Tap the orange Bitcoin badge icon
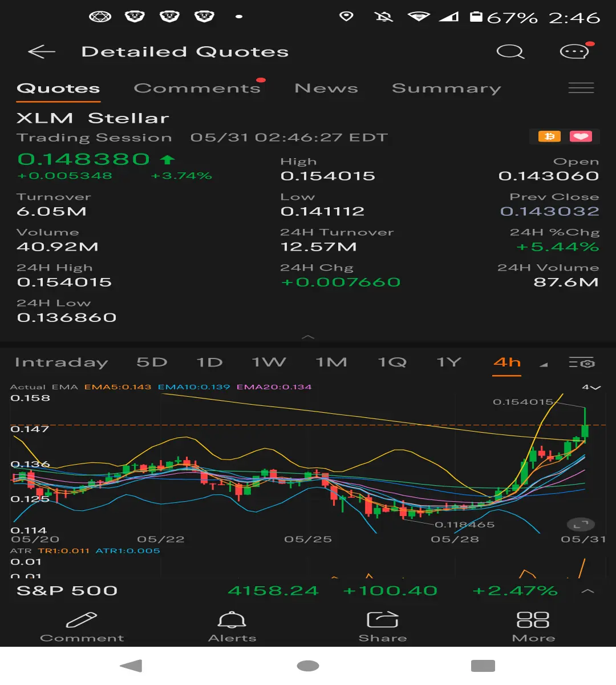Screen dimensions: 616x685 [550, 136]
